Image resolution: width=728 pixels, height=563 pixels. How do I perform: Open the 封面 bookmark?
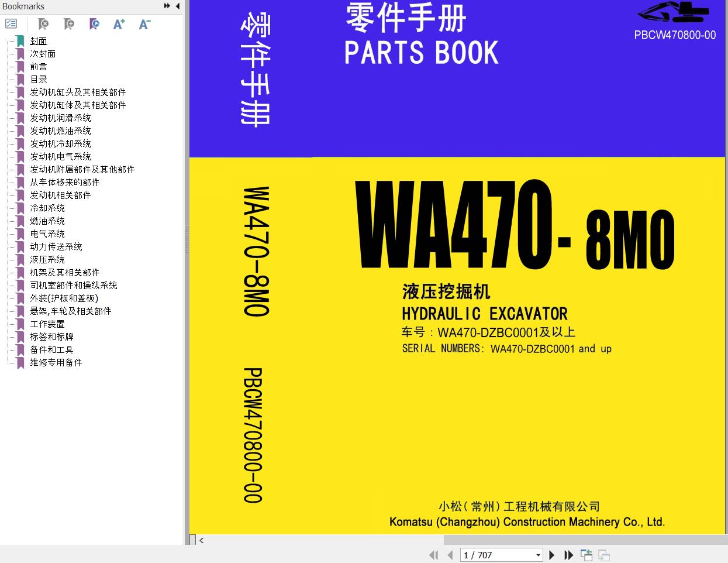point(39,40)
